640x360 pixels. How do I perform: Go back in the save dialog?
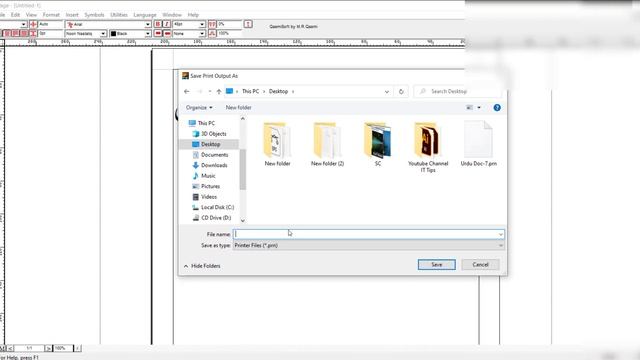coord(187,91)
